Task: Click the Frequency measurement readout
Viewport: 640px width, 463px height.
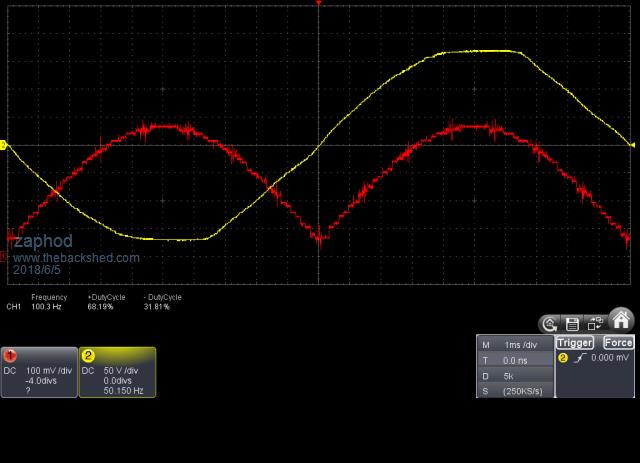Action: coord(48,302)
